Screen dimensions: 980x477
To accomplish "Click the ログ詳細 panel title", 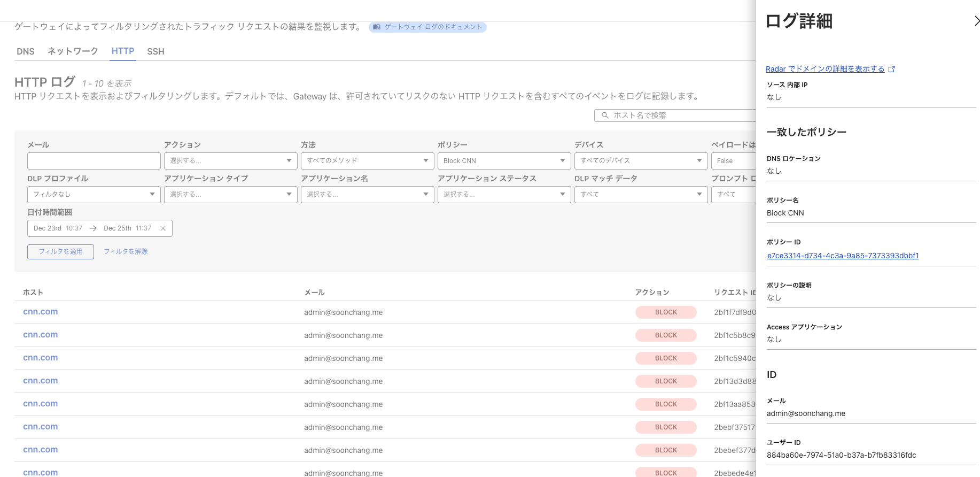I will [799, 21].
